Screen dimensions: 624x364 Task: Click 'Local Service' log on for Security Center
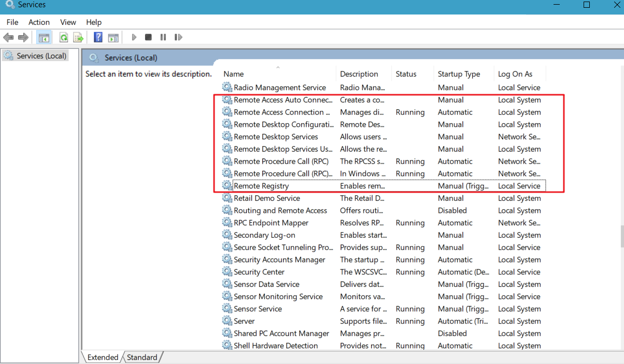519,272
